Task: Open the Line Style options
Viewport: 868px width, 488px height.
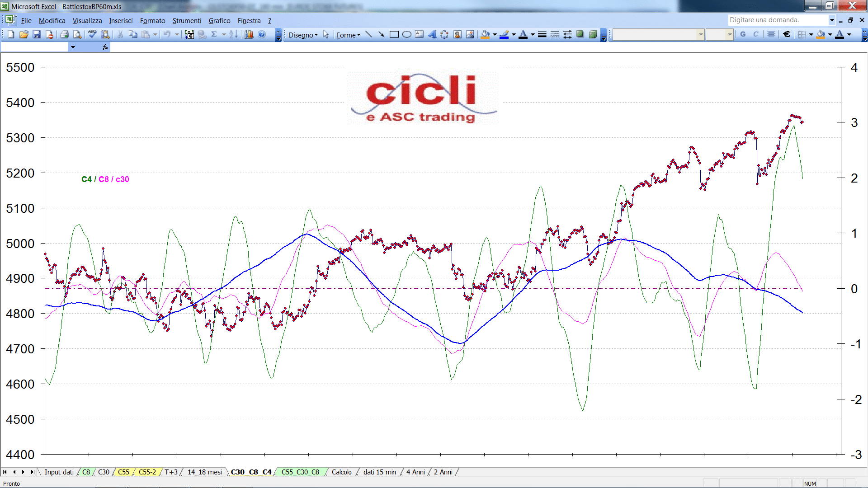Action: tap(542, 34)
